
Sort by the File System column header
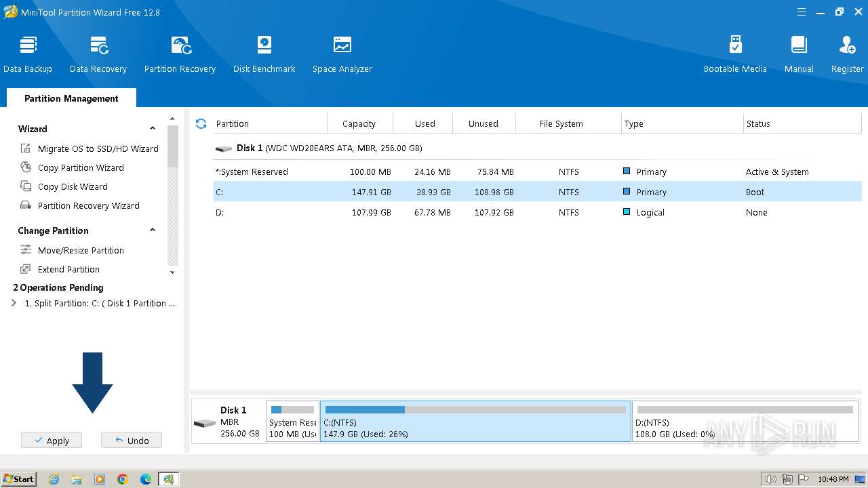click(568, 123)
